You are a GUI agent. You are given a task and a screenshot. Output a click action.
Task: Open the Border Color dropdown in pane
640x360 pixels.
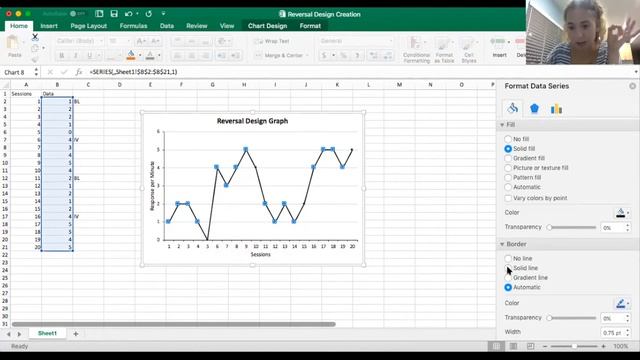[628, 303]
